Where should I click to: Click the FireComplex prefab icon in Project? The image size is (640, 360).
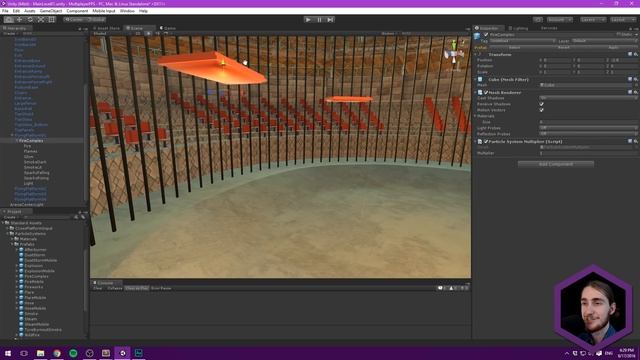21,276
